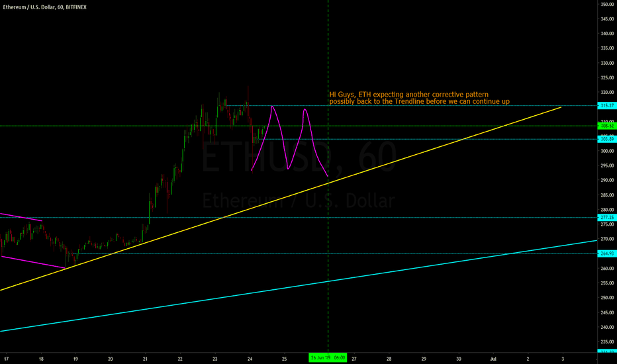617x364 pixels.
Task: Click date 23 on the time axis
Action: (215, 359)
